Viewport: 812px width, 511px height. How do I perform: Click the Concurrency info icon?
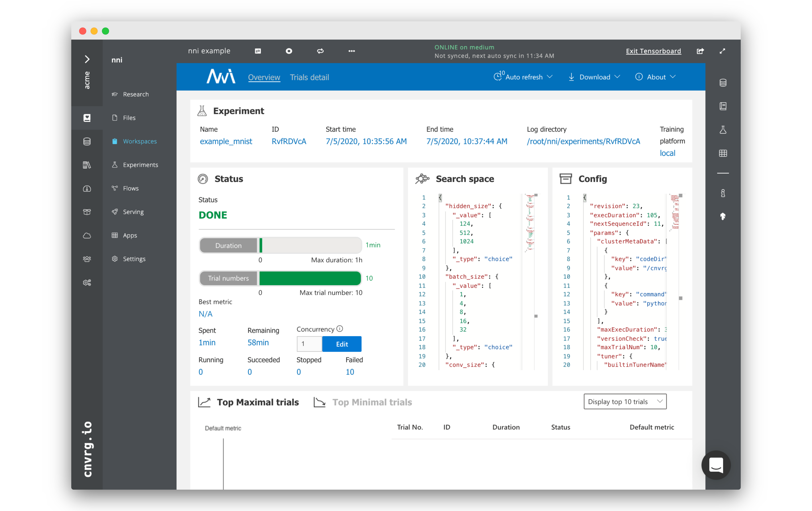[x=340, y=329]
